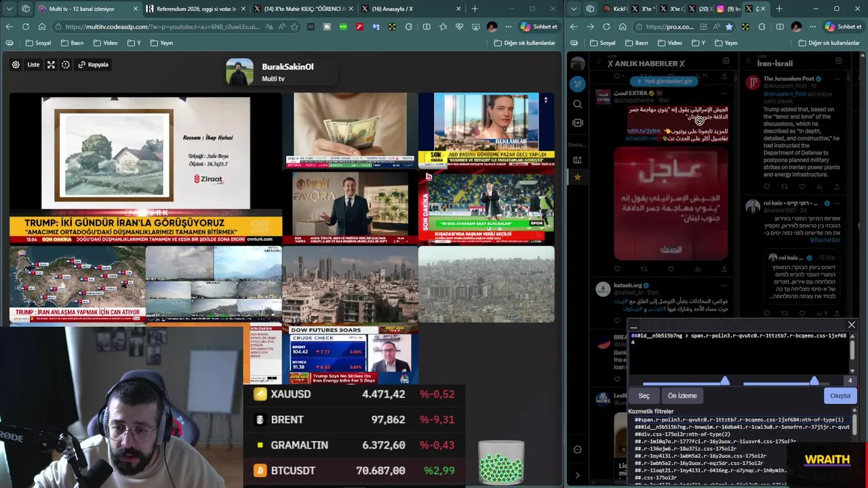Click the Liste button in Multi tv
The width and height of the screenshot is (868, 488).
[x=33, y=64]
